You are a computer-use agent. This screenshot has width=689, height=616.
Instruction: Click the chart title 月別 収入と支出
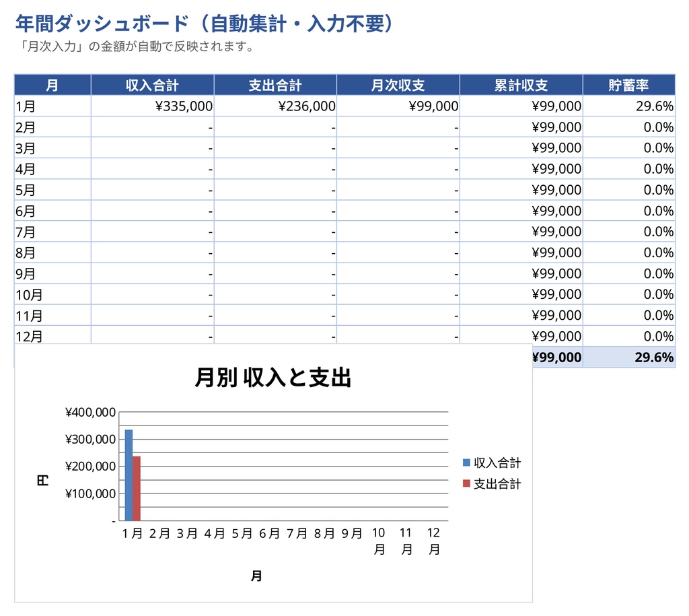(273, 378)
